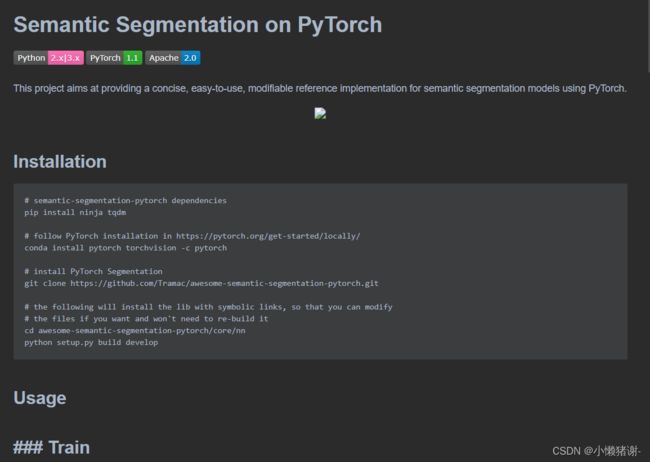Click the github.com Tramac repository URL
This screenshot has width=650, height=462.
[x=224, y=283]
